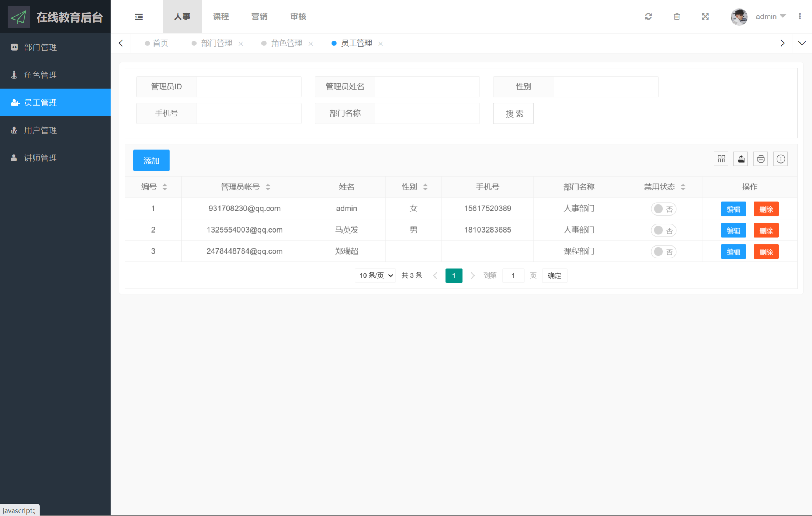This screenshot has height=516, width=812.
Task: Open the 10 条/页 page size dropdown
Action: click(x=375, y=275)
